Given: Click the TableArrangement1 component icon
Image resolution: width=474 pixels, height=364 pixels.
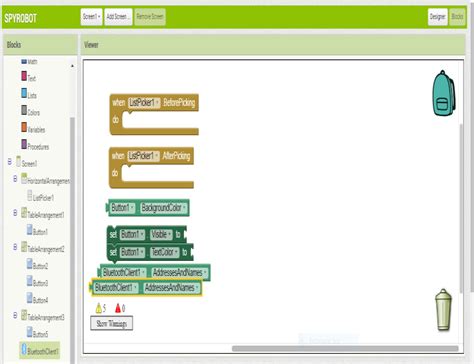Looking at the screenshot, I should click(24, 213).
